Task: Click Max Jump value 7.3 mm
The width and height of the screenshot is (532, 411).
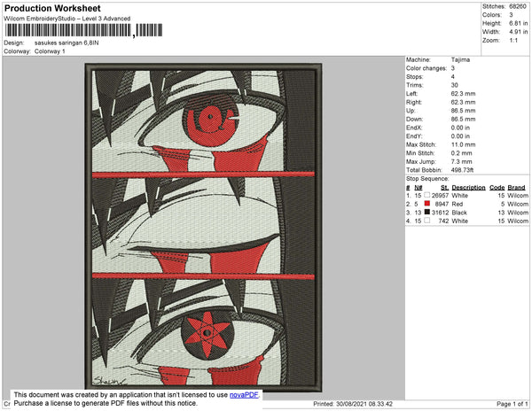Action: click(x=461, y=161)
